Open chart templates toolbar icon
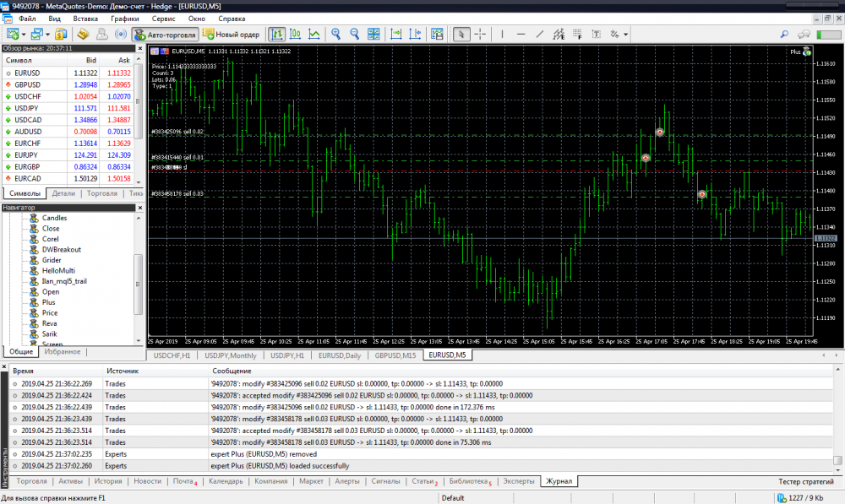Screen dimensions: 845x504 437,35
